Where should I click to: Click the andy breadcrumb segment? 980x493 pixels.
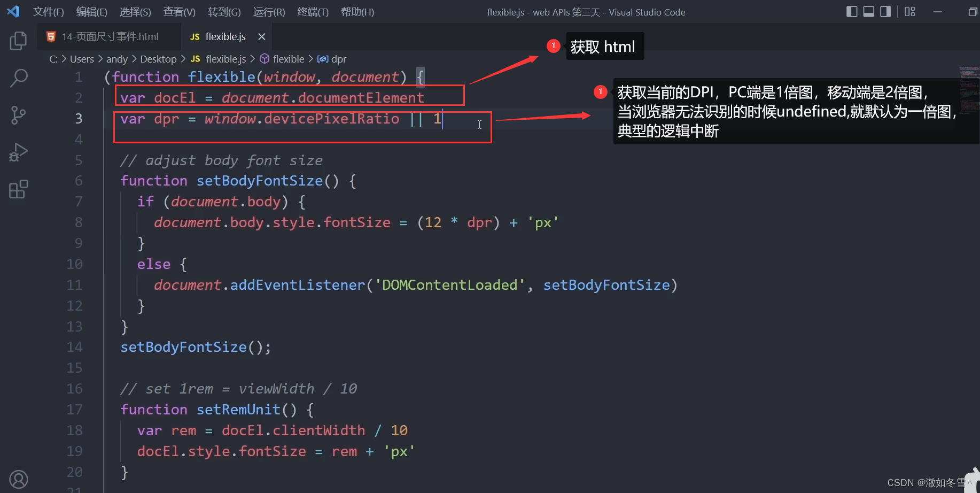pos(117,59)
